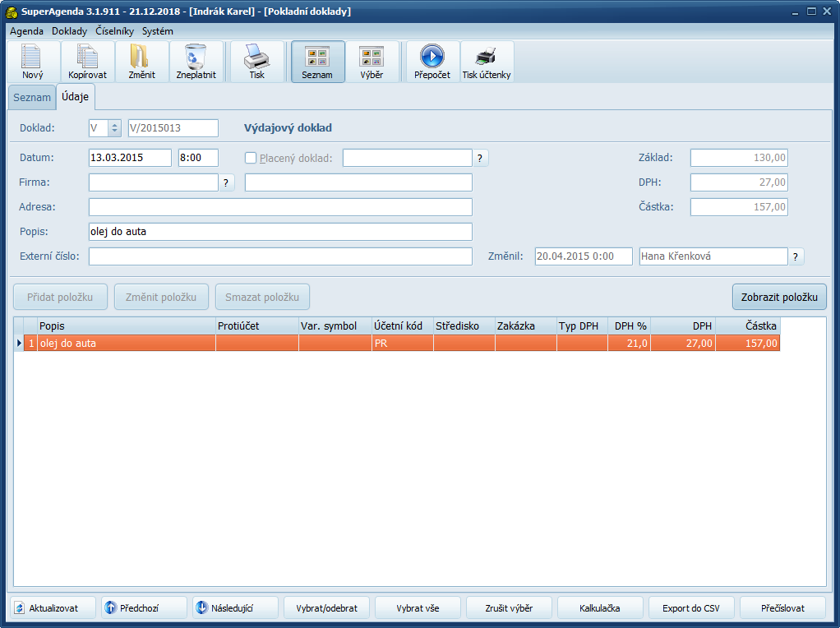Open the Kalkulačka button
Image resolution: width=840 pixels, height=628 pixels.
tap(600, 608)
